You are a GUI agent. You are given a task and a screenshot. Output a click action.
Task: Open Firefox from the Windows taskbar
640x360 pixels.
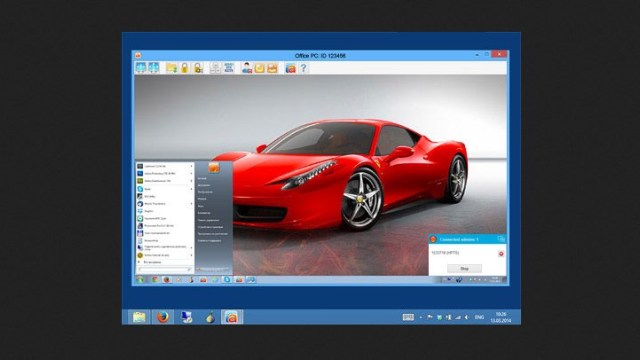pos(162,317)
